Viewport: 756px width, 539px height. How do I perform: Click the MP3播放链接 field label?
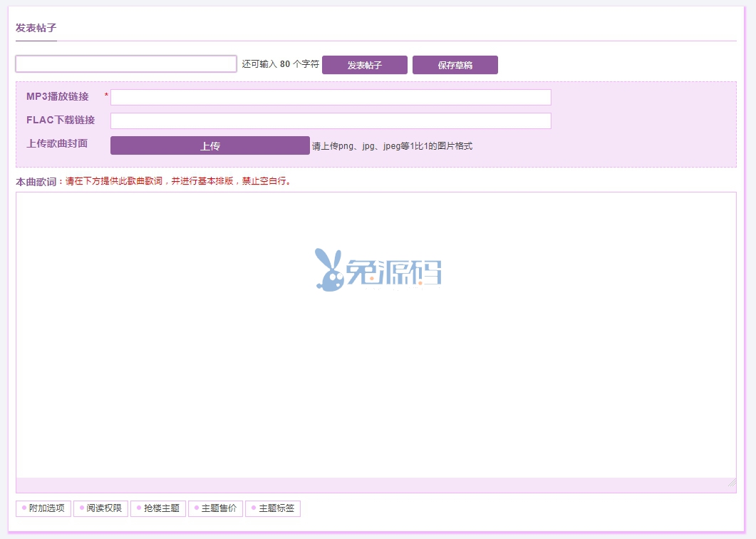[x=58, y=96]
